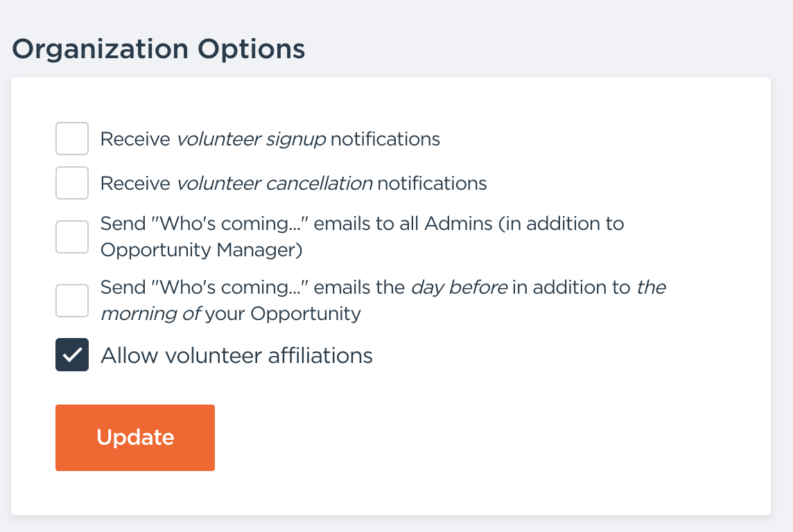Click the Organization Options heading

click(159, 50)
